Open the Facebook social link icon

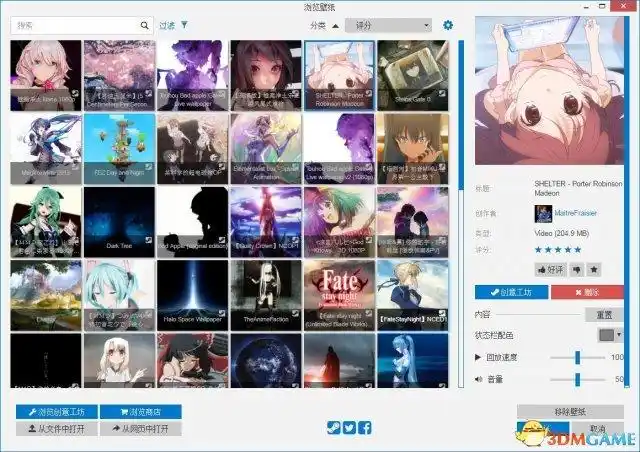[365, 428]
